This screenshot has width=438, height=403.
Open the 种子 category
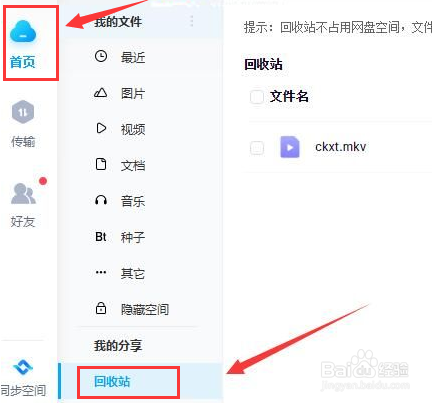[x=133, y=237]
